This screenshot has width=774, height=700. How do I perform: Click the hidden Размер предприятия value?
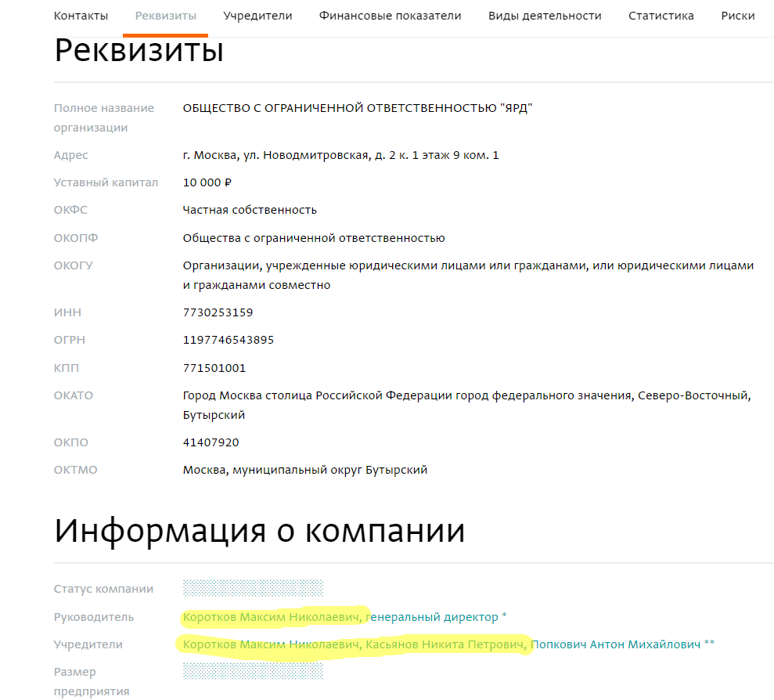pyautogui.click(x=254, y=671)
